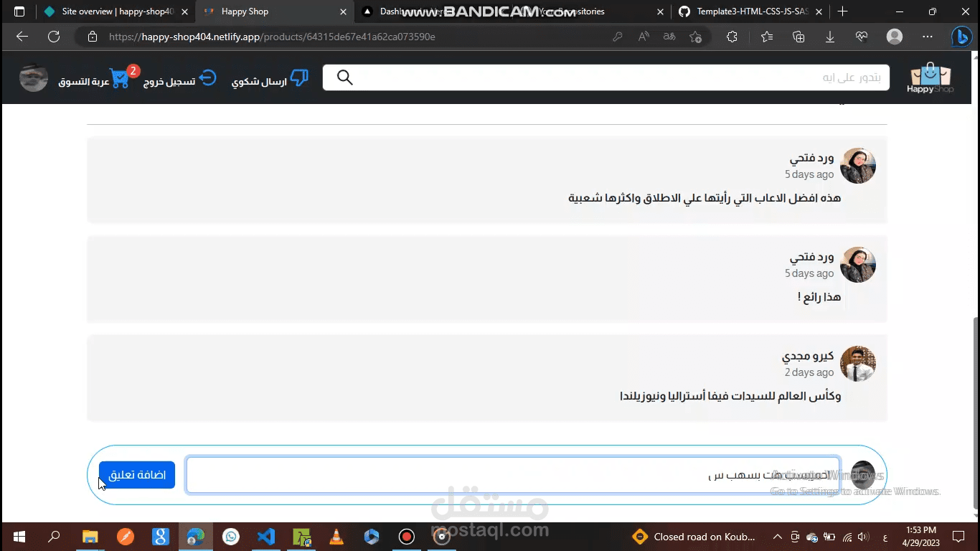Click the اضافة تعليق button
This screenshot has width=980, height=551.
137,475
